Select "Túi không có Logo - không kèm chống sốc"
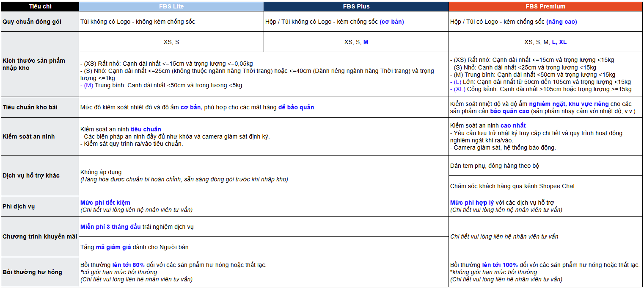 coord(138,22)
